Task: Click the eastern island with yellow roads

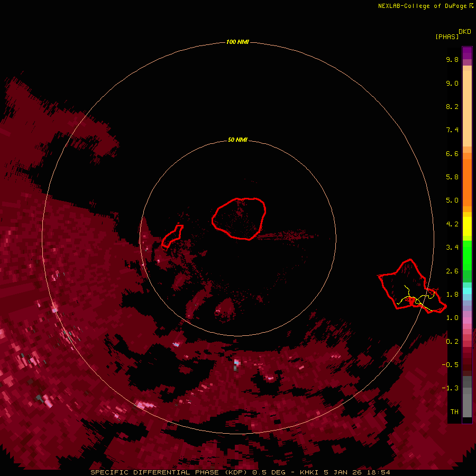Action: (x=412, y=286)
